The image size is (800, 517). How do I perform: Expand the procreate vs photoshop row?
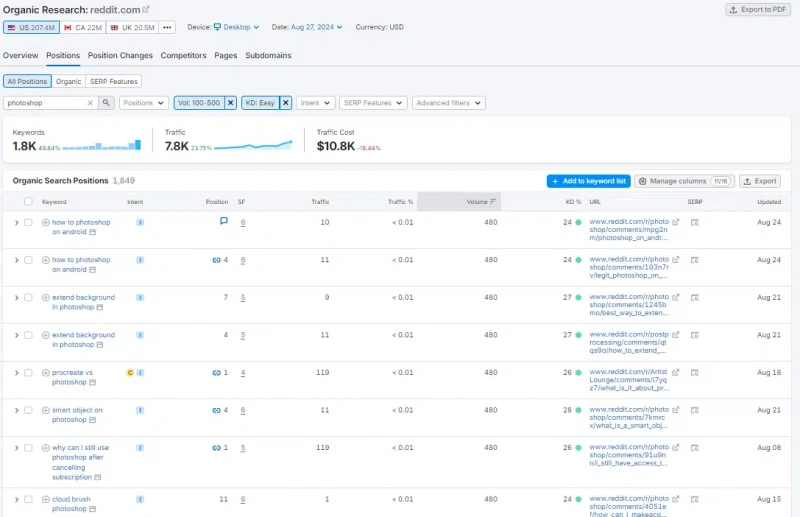[16, 373]
